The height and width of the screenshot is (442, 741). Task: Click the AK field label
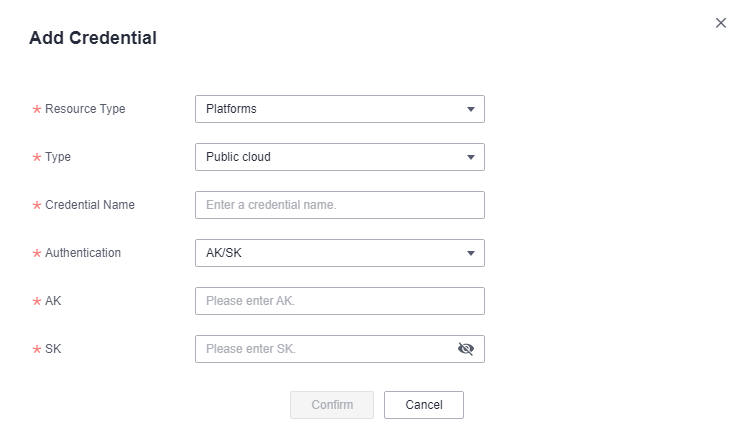point(54,301)
